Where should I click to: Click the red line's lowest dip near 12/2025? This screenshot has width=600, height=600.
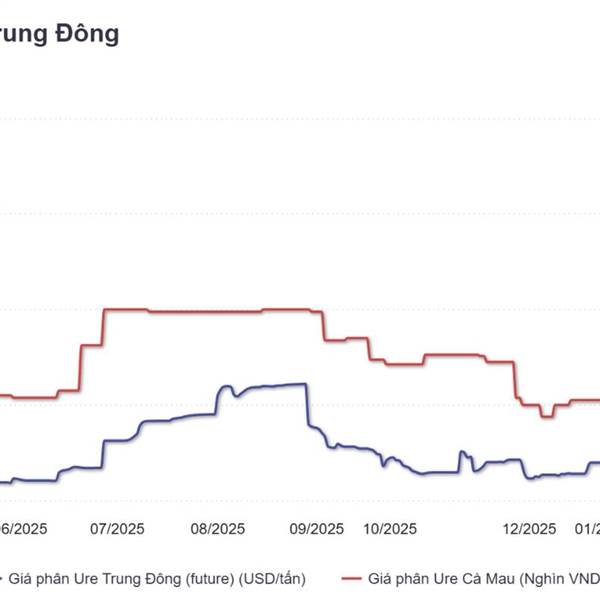[x=545, y=415]
